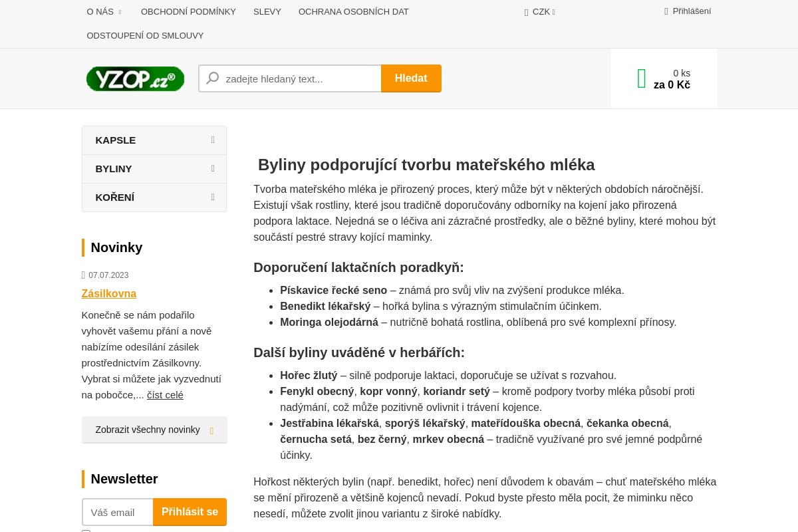Image resolution: width=798 pixels, height=532 pixels.
Task: Click the calendar icon beside date 07.07.2023
Action: [x=84, y=275]
